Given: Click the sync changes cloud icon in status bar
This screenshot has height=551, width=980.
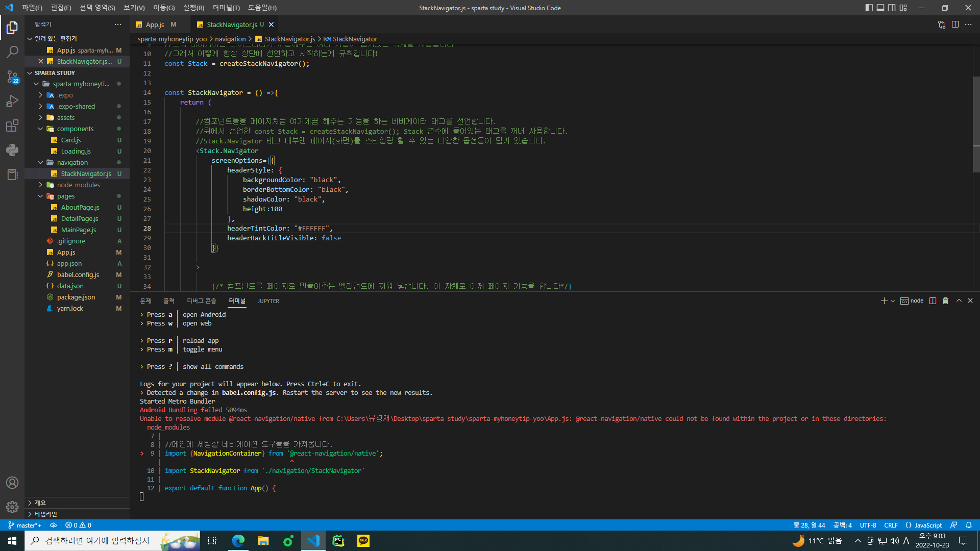Looking at the screenshot, I should coord(53,525).
